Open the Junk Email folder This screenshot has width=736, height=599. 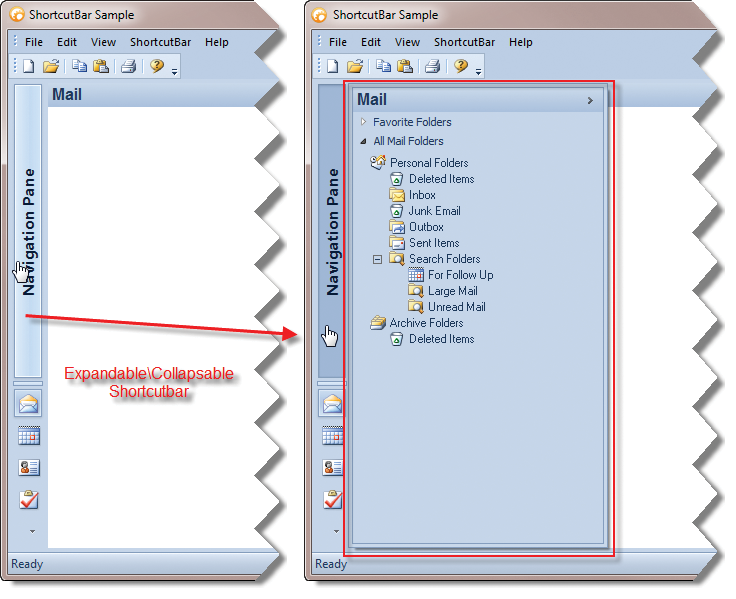click(x=434, y=211)
